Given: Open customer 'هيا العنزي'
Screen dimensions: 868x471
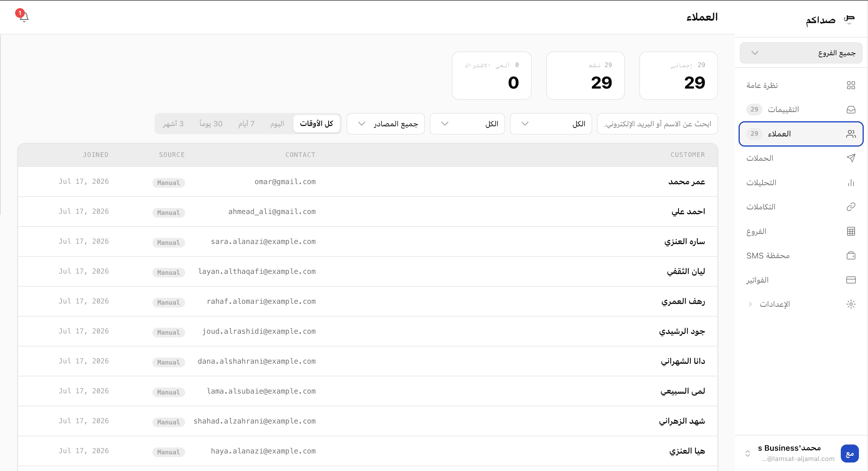Looking at the screenshot, I should (x=687, y=451).
